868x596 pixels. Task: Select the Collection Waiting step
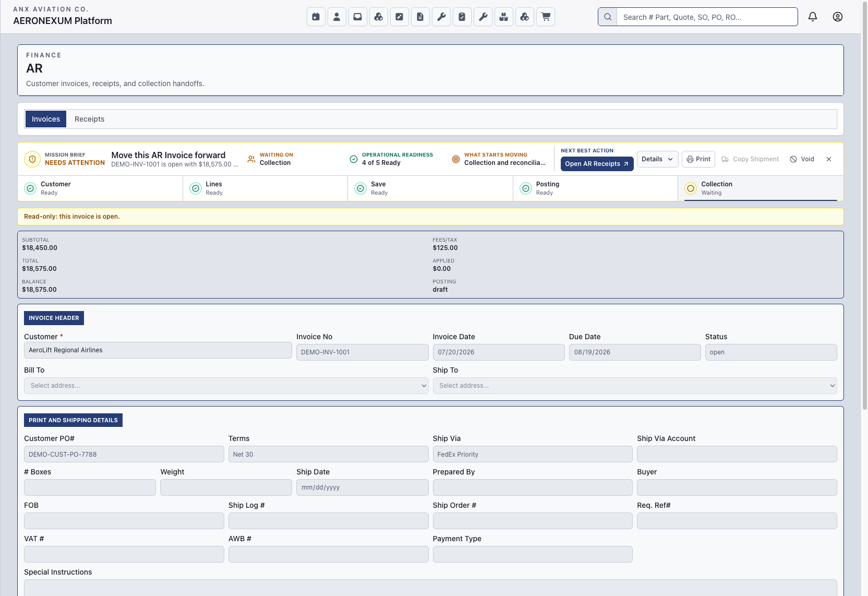click(761, 188)
